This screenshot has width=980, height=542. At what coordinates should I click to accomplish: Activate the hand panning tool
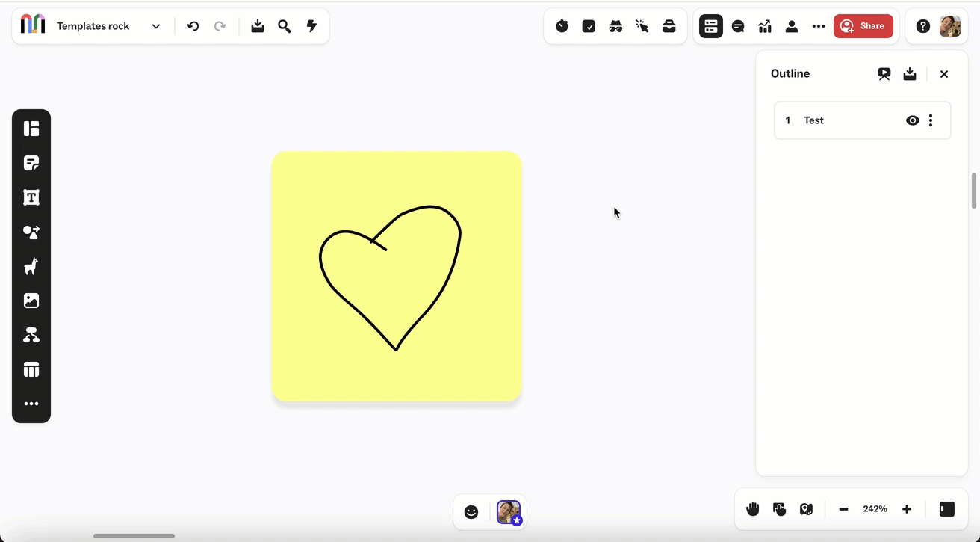tap(752, 509)
